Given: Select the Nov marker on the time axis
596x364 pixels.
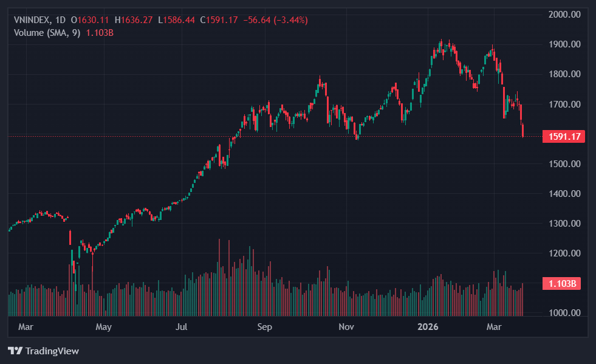Looking at the screenshot, I should pyautogui.click(x=346, y=327).
